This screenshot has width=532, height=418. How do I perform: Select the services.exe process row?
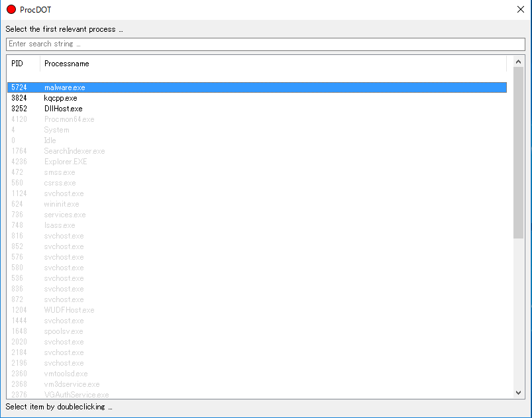click(65, 215)
